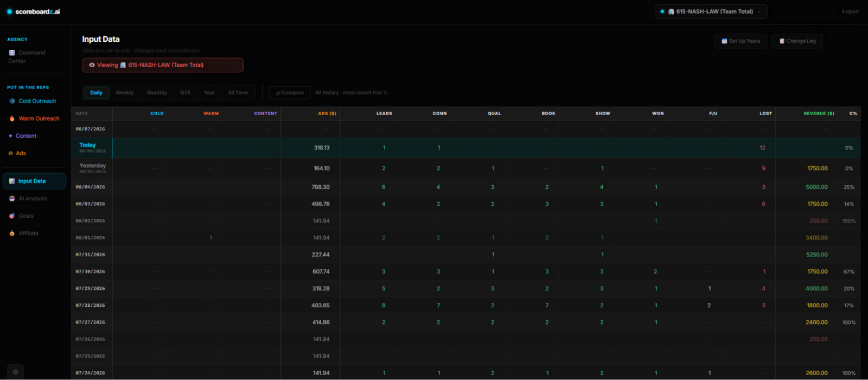Image resolution: width=868 pixels, height=380 pixels.
Task: Click the LEADS column header
Action: [384, 113]
